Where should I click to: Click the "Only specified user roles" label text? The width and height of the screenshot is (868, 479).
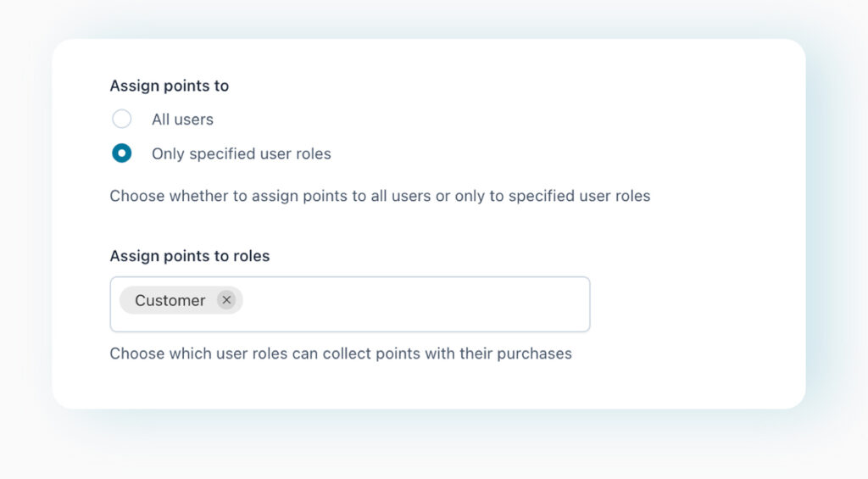click(x=241, y=154)
